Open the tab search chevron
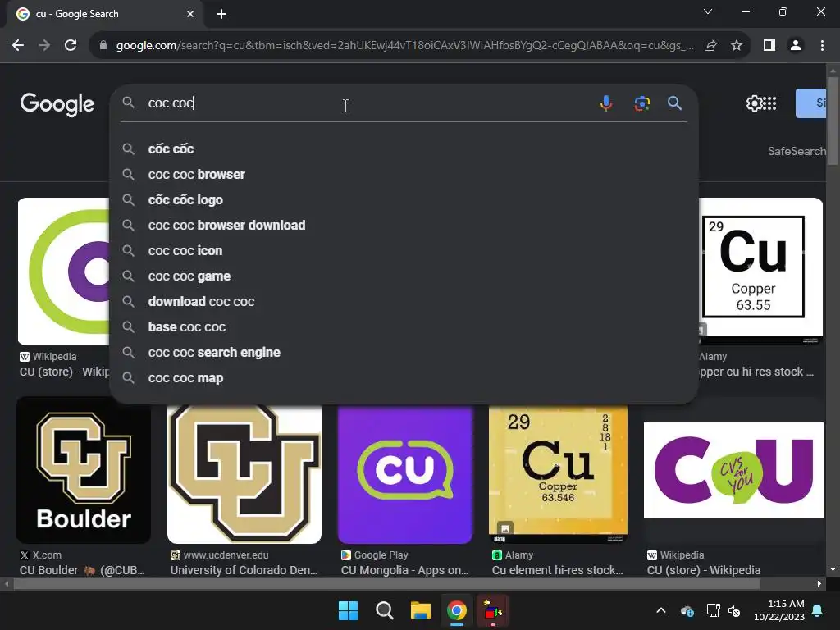840x630 pixels. point(708,11)
